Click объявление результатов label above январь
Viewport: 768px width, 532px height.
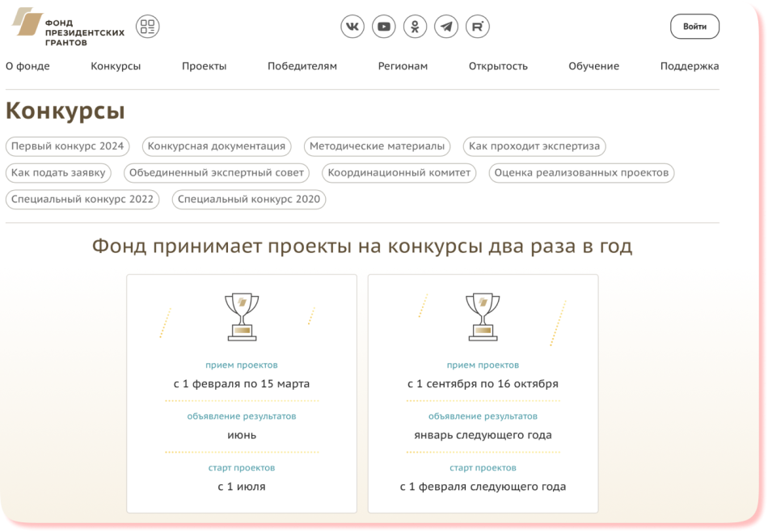click(x=483, y=416)
